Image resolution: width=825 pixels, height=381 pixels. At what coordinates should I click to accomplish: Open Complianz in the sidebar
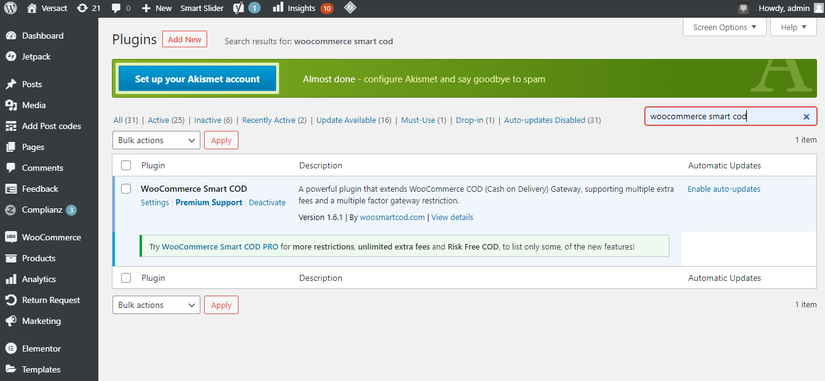coord(41,209)
